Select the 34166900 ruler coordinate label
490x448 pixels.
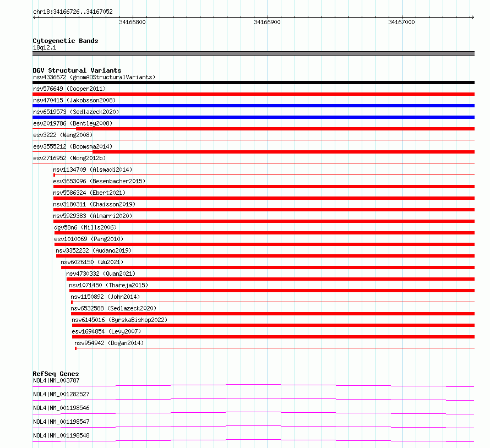[x=267, y=22]
